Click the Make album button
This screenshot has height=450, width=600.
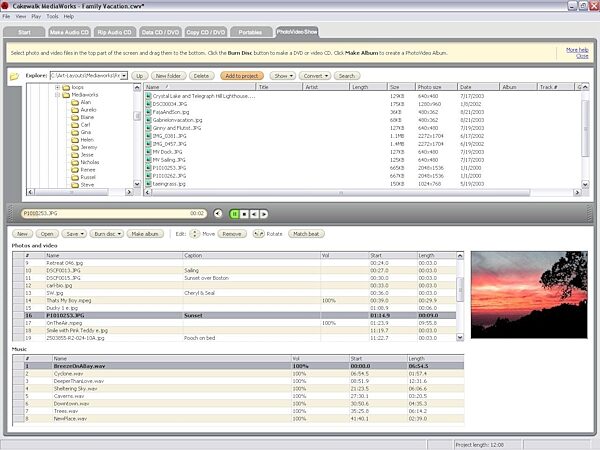pyautogui.click(x=145, y=234)
